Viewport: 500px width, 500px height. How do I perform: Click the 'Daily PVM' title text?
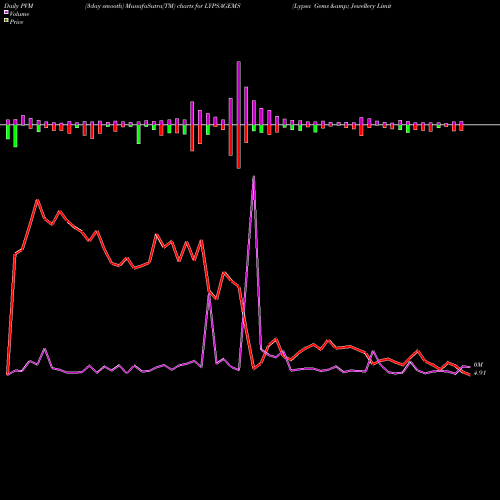[x=19, y=6]
